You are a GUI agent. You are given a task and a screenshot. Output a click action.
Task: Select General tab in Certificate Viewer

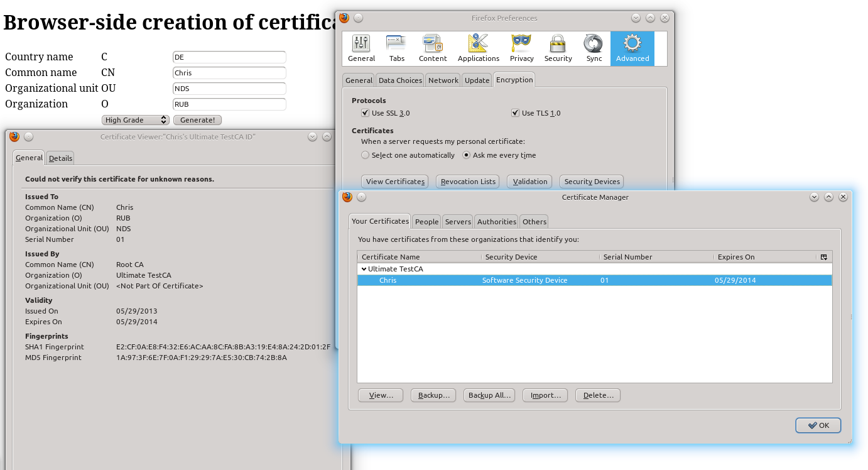point(29,158)
